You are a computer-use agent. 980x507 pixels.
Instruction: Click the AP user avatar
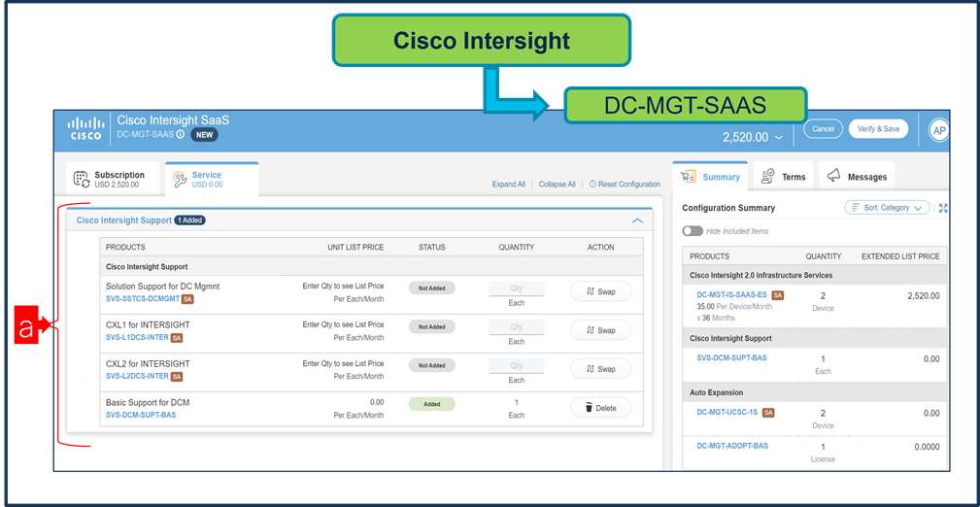pos(938,130)
